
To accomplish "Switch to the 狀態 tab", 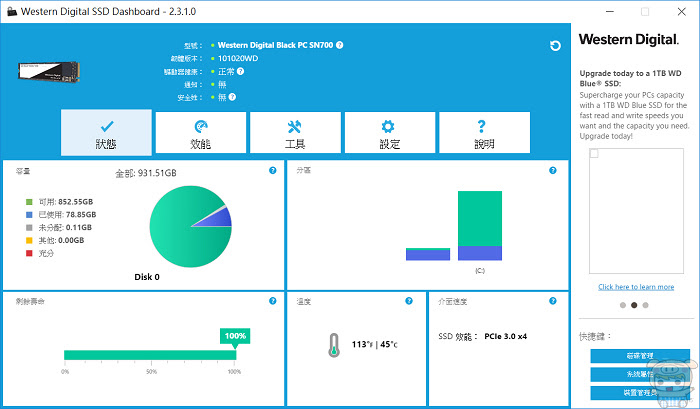I will point(106,133).
